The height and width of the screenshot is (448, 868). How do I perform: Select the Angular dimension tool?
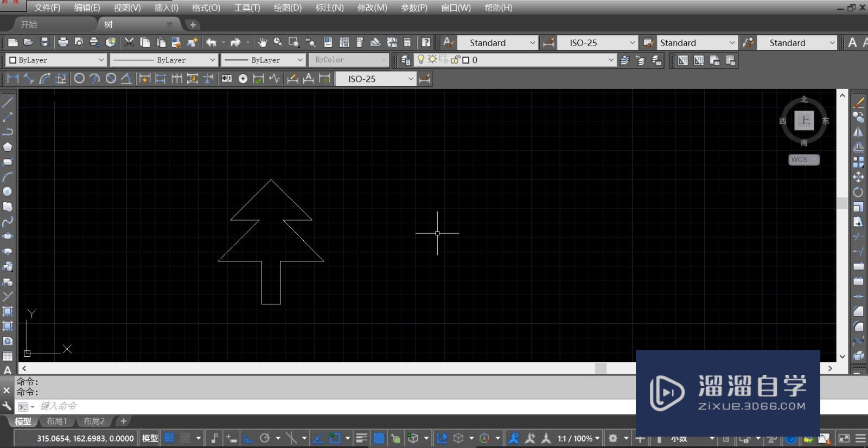(126, 79)
